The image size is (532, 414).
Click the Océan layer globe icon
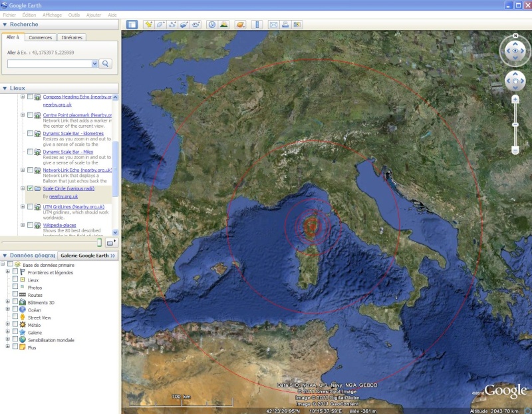point(23,310)
